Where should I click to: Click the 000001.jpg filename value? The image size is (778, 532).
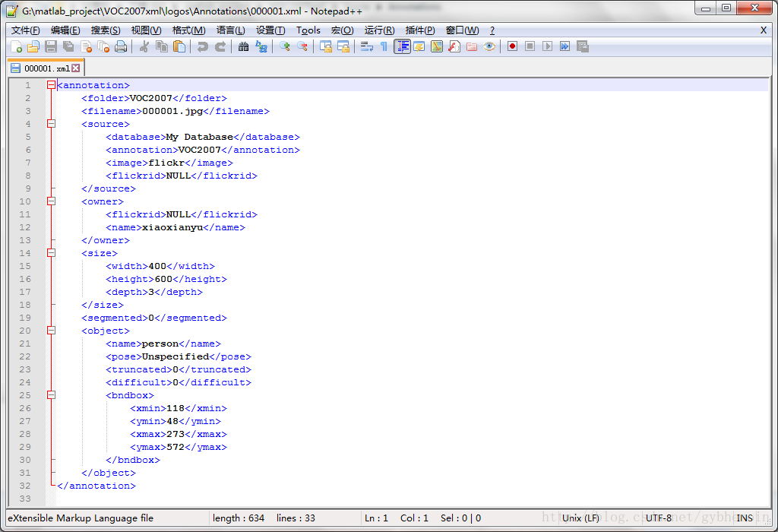click(x=172, y=111)
